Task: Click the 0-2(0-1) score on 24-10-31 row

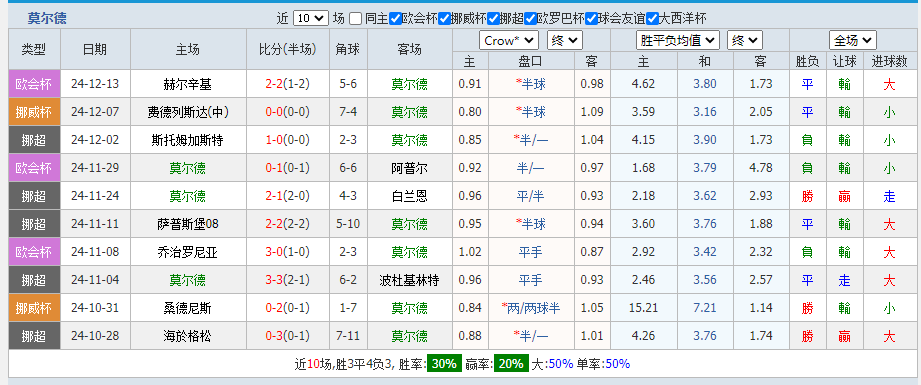Action: pos(288,309)
